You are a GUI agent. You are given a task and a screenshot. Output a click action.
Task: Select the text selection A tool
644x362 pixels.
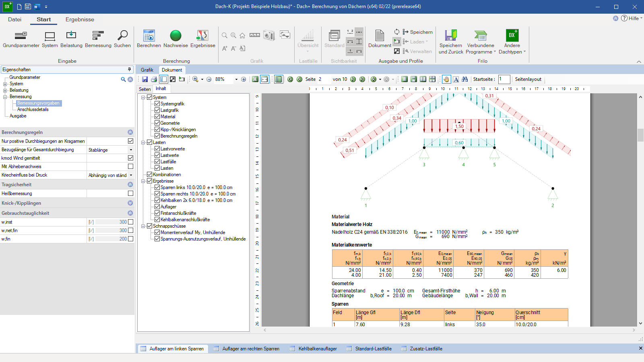[x=456, y=79]
